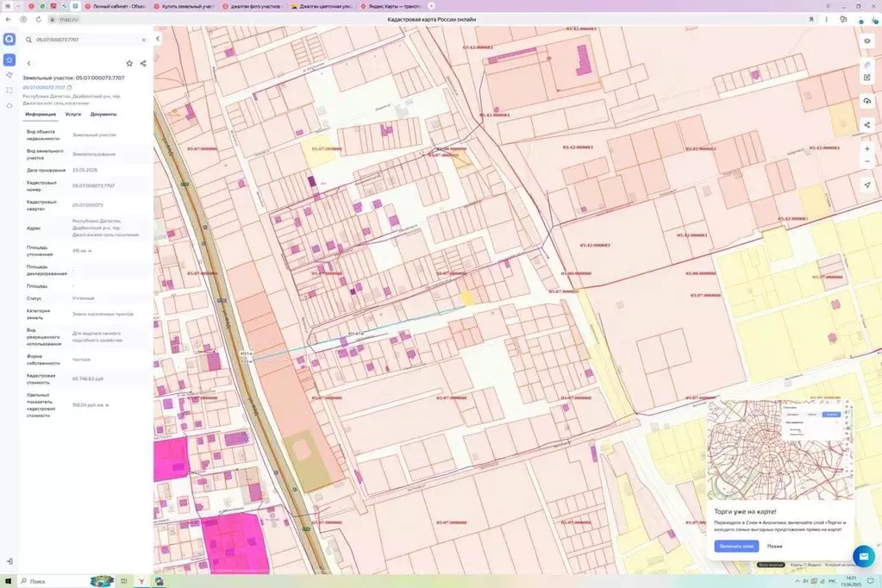The height and width of the screenshot is (588, 882).
Task: Click the site logo in left sidebar
Action: coord(9,40)
